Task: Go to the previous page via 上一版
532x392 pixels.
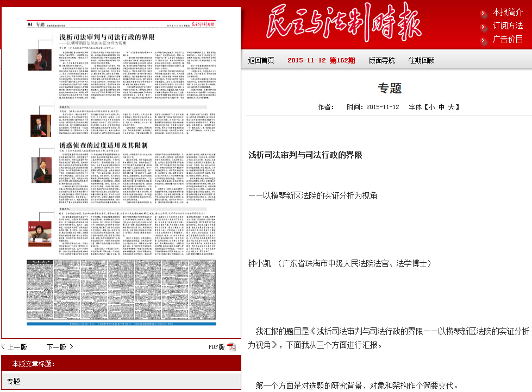Action: pyautogui.click(x=17, y=347)
